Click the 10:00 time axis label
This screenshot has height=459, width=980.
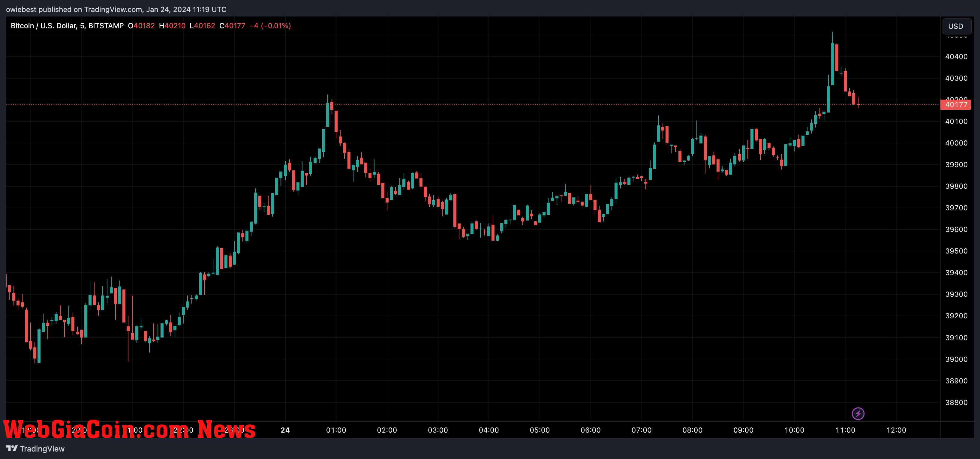[794, 430]
